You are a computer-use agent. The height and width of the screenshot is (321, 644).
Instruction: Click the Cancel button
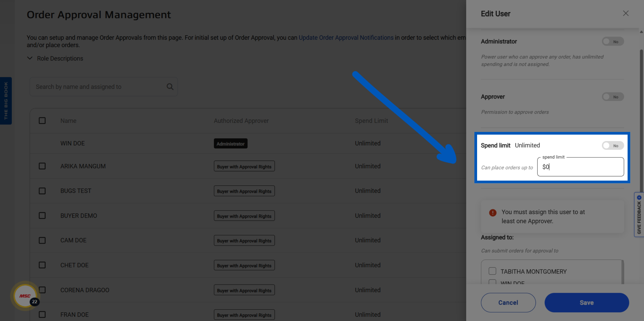(508, 302)
